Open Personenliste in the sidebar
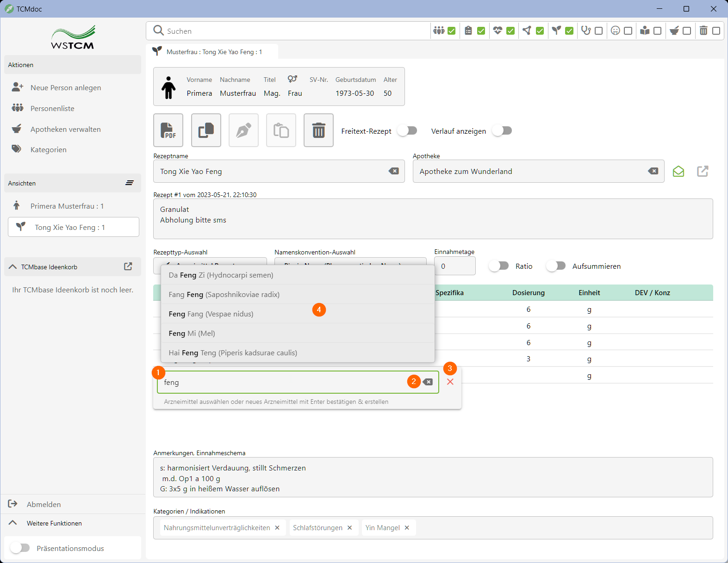This screenshot has width=728, height=563. coord(52,108)
